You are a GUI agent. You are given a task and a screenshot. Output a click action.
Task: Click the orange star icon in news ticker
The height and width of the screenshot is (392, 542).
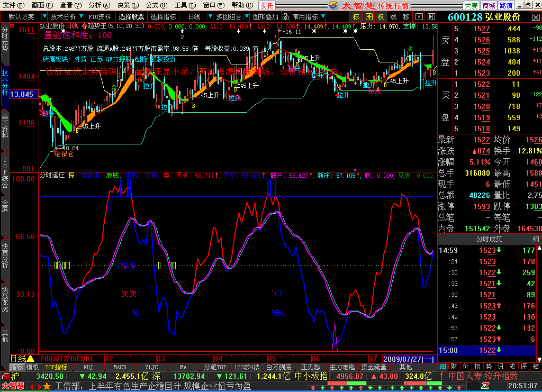coord(47,386)
